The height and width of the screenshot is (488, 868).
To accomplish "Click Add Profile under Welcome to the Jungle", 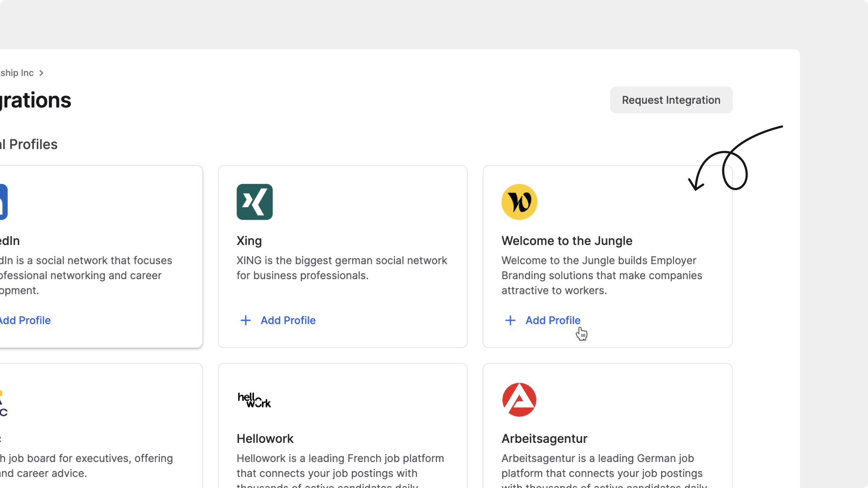I will 553,320.
